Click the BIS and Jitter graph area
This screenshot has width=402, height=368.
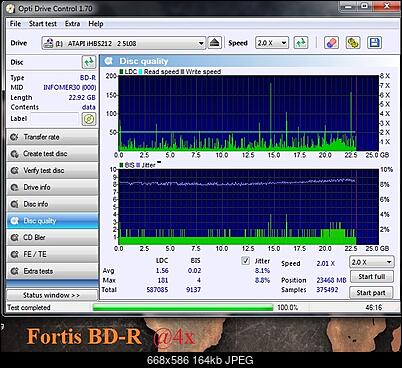click(x=249, y=207)
